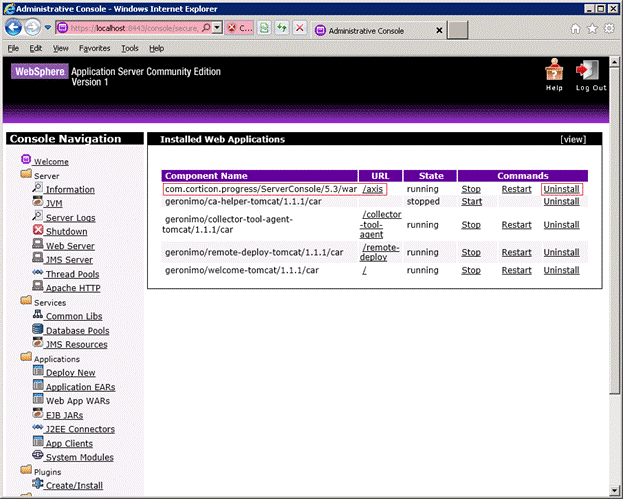The image size is (623, 499).
Task: Click the Common Libs icon
Action: point(38,316)
